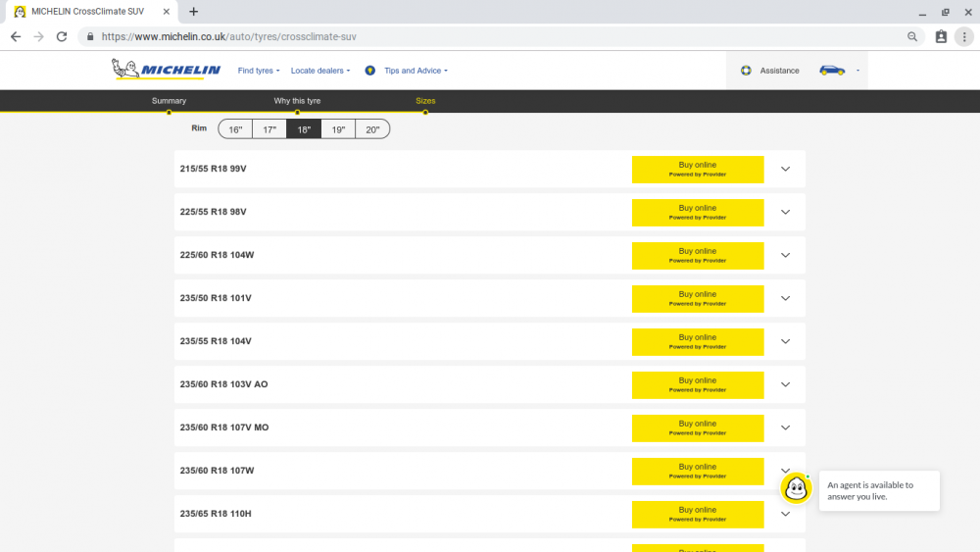Click the 225/60 R18 104W size label
This screenshot has width=980, height=552.
[x=217, y=255]
